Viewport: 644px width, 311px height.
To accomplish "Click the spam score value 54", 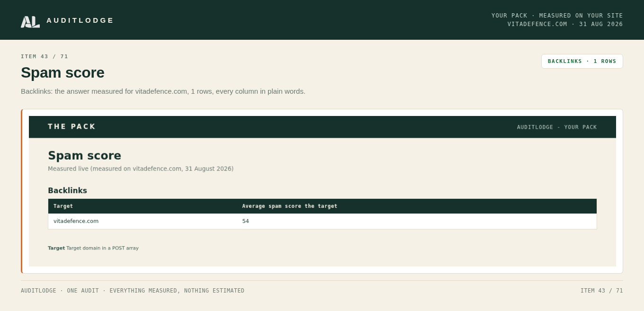I will pos(245,221).
